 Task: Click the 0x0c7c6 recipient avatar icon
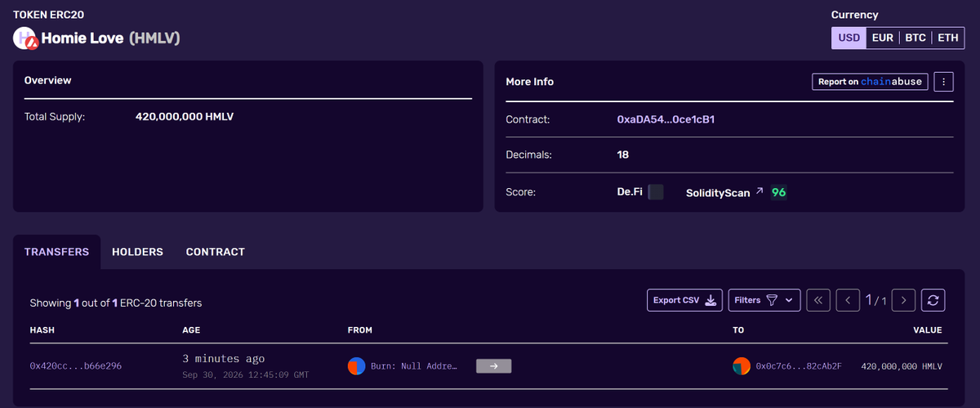tap(741, 366)
